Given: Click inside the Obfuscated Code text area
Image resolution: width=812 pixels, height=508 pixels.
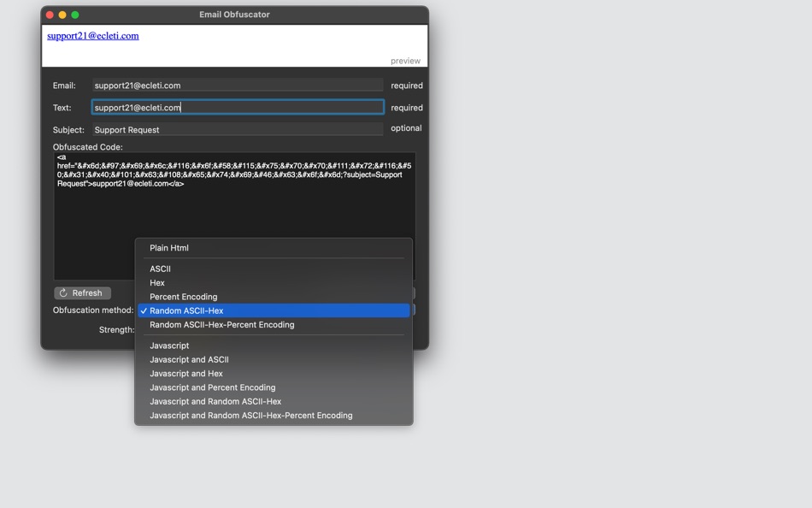Looking at the screenshot, I should (x=234, y=216).
